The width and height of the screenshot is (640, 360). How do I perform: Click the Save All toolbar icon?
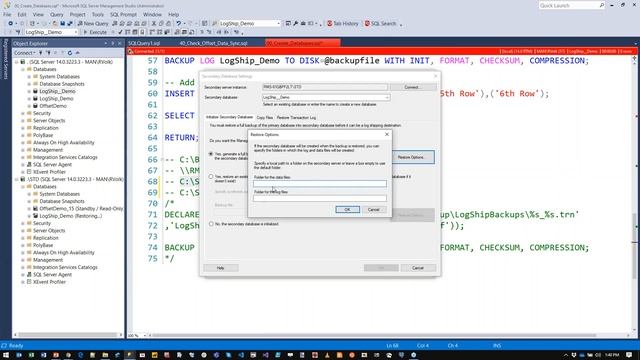tap(69, 24)
